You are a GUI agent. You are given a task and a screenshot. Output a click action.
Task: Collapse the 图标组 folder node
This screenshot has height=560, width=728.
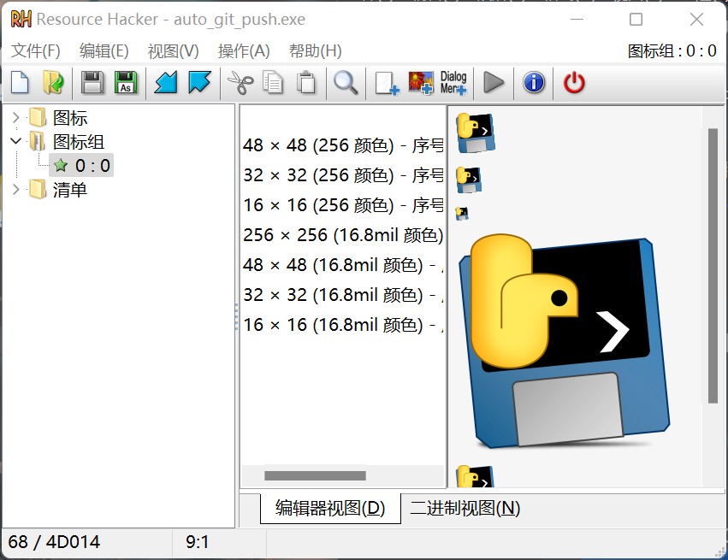click(x=15, y=141)
